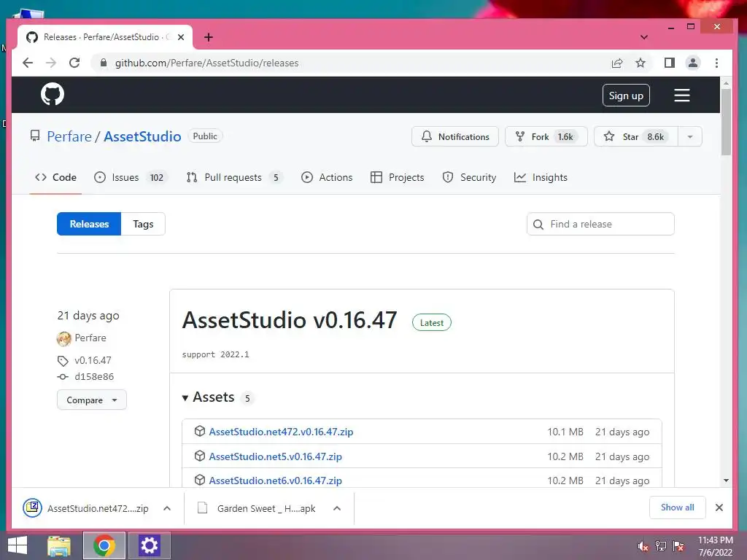This screenshot has height=560, width=747.
Task: Download AssetStudio.net6.v0.16.47.zip
Action: tap(275, 481)
